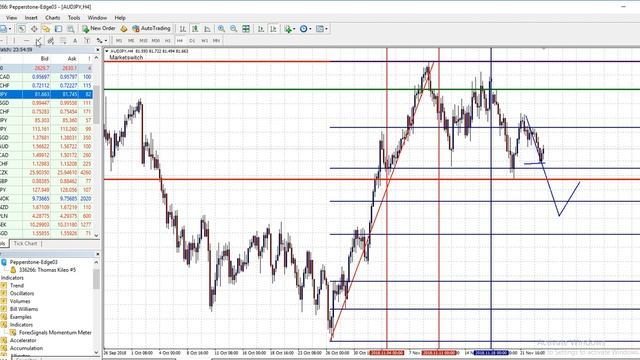Close the Market Watch panel
The image size is (640, 360).
(98, 50)
